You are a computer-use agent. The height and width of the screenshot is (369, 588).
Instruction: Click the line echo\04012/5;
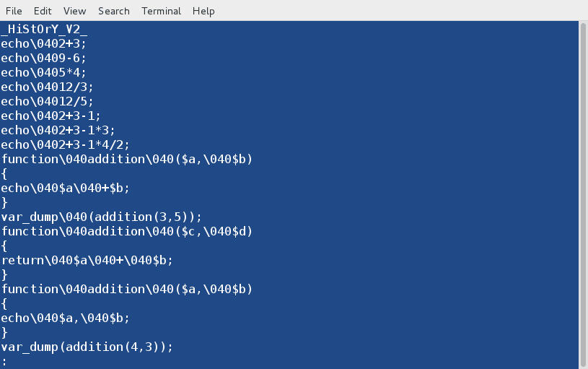coord(47,101)
